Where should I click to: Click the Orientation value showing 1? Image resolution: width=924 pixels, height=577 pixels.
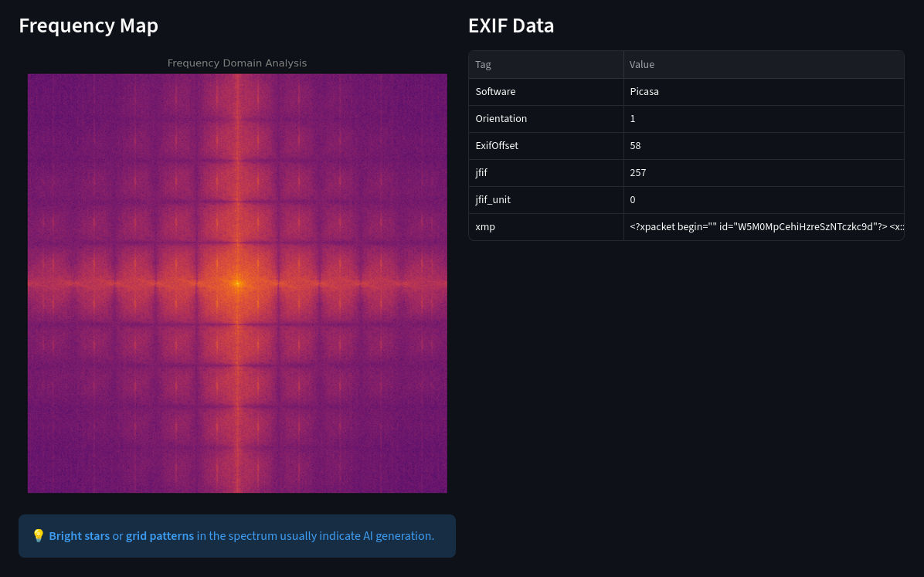(633, 118)
